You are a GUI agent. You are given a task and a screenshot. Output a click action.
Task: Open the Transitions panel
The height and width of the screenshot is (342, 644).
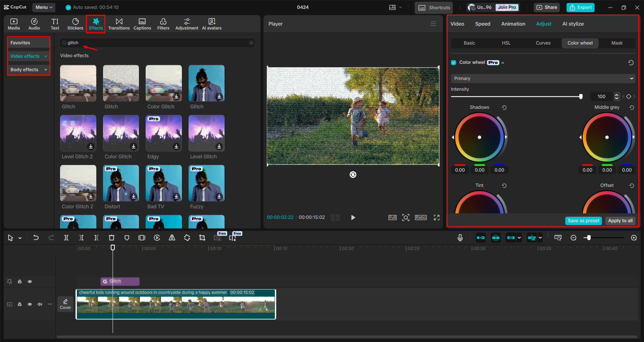[x=119, y=24]
